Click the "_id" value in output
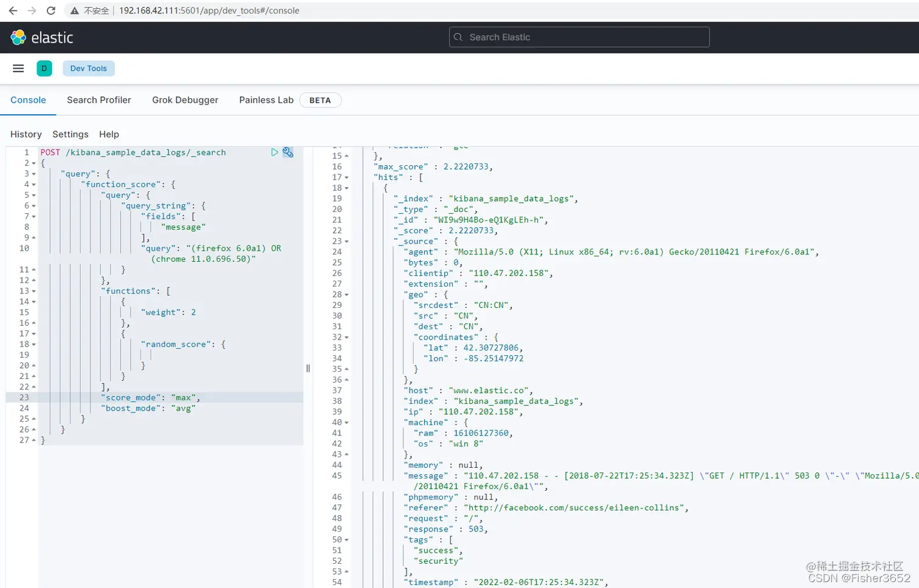 490,220
